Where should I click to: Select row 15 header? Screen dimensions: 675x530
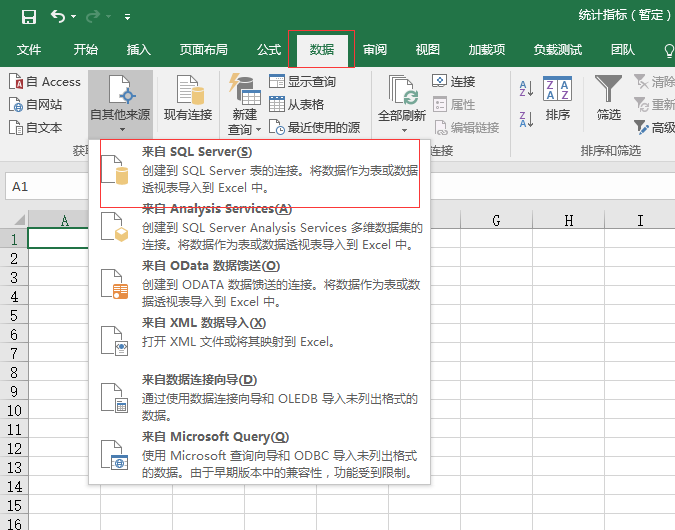point(14,505)
